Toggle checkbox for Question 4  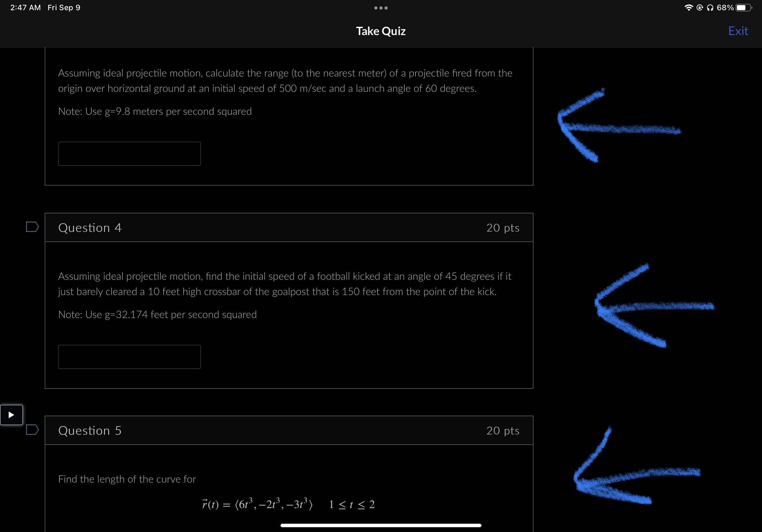(x=32, y=227)
